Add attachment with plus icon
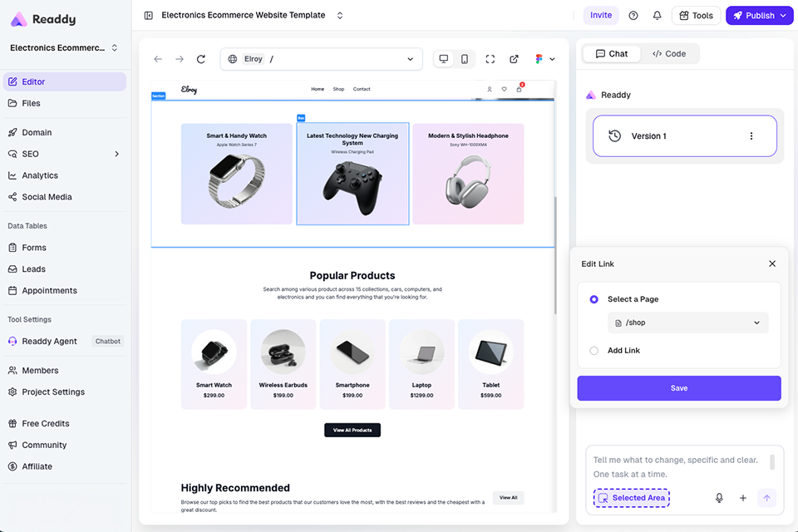The height and width of the screenshot is (532, 798). (743, 498)
